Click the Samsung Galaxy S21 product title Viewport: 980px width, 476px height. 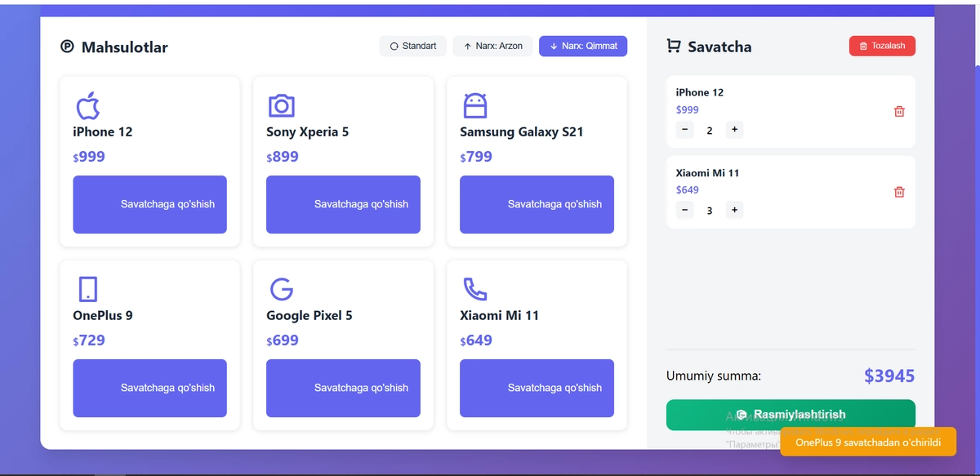(x=521, y=131)
